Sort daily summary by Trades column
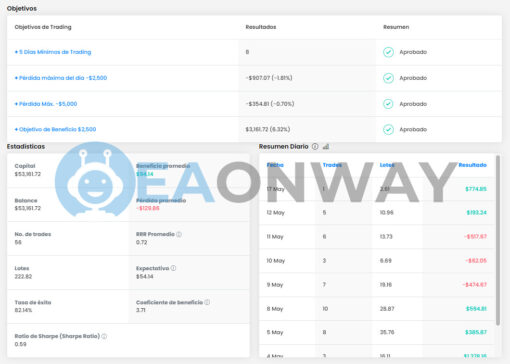510x364 pixels. coord(332,165)
